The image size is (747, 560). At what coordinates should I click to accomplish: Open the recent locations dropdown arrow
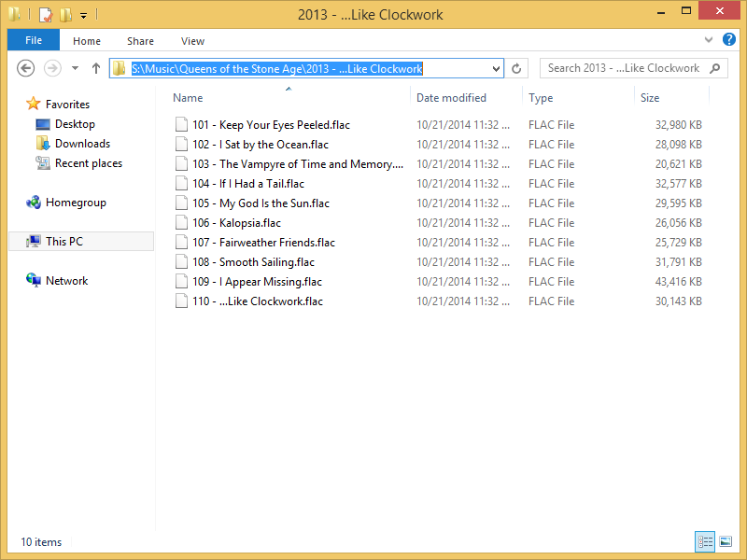(75, 68)
